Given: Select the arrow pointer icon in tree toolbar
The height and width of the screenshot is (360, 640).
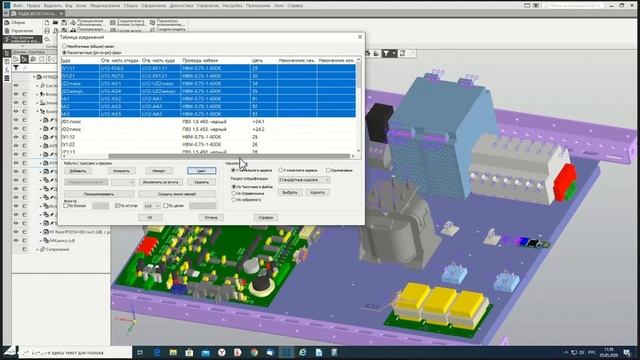Looking at the screenshot, I should tap(24, 60).
